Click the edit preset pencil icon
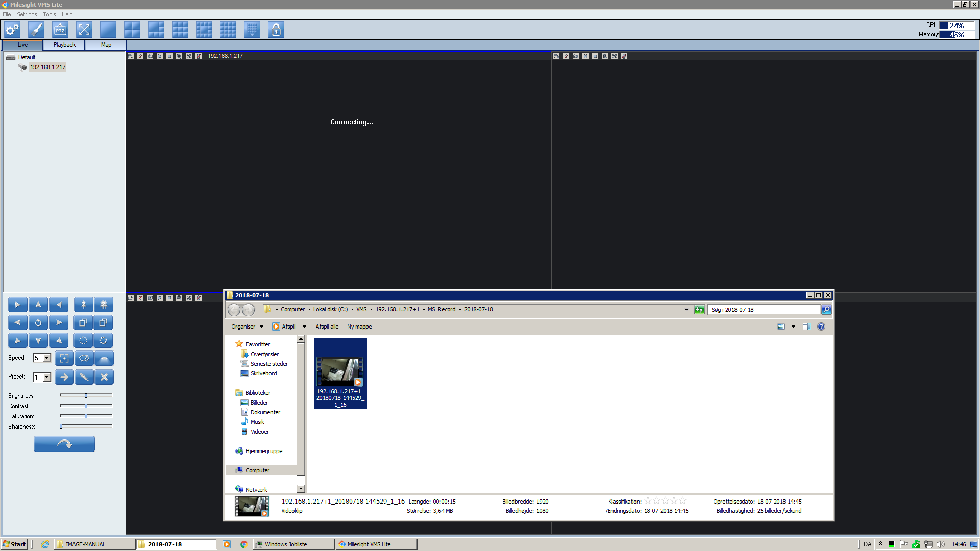 (x=84, y=378)
